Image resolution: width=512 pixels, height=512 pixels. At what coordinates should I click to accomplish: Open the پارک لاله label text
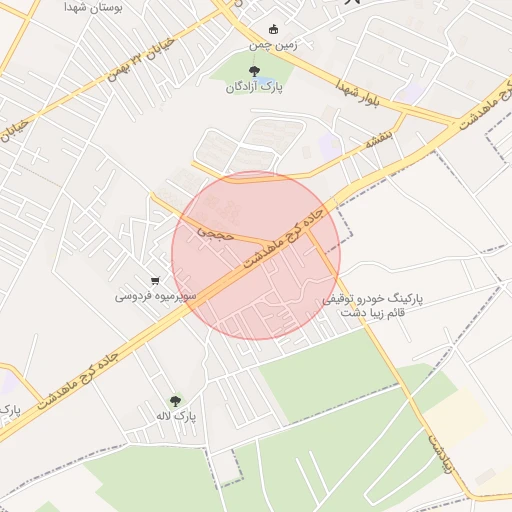(176, 416)
